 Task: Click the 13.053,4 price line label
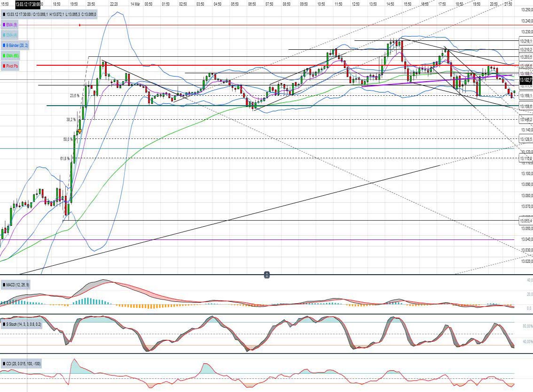point(526,221)
